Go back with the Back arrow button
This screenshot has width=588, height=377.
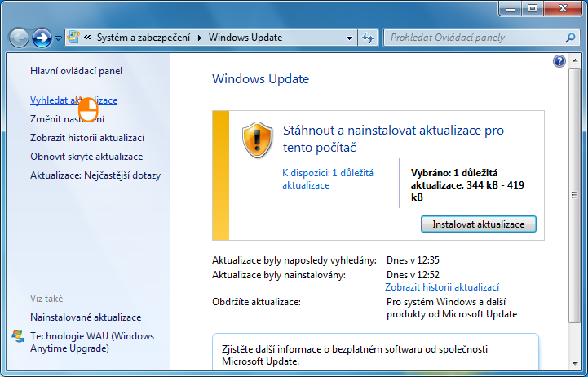tap(19, 38)
